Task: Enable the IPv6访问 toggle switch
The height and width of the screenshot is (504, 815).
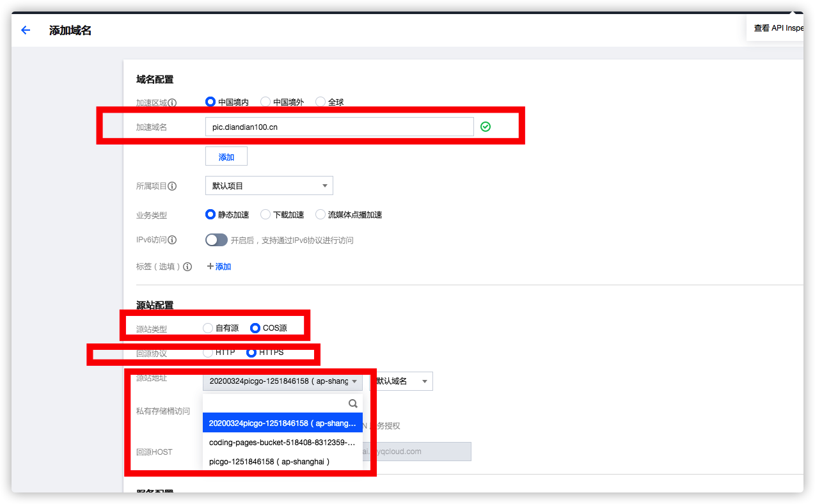Action: (216, 240)
